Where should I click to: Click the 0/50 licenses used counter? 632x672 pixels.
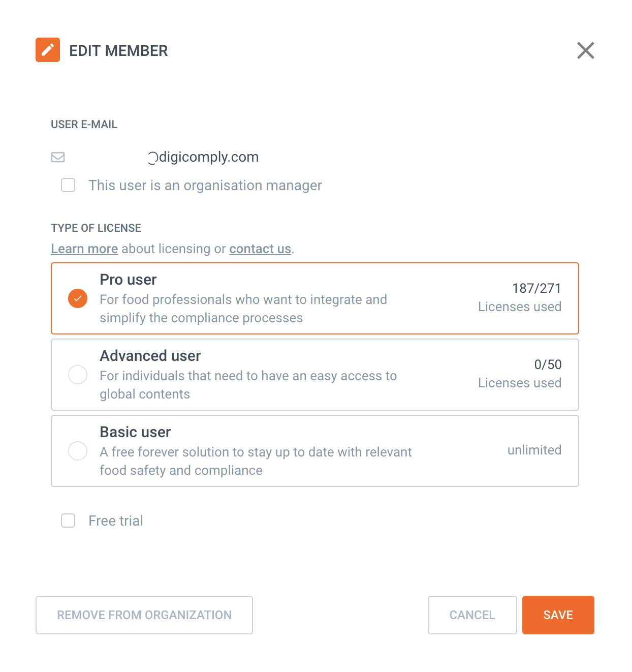tap(548, 365)
